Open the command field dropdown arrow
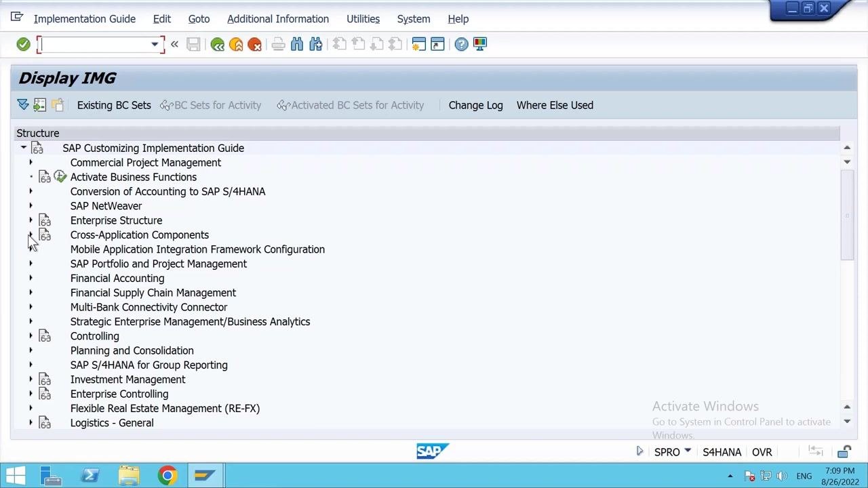This screenshot has width=868, height=488. click(x=155, y=45)
